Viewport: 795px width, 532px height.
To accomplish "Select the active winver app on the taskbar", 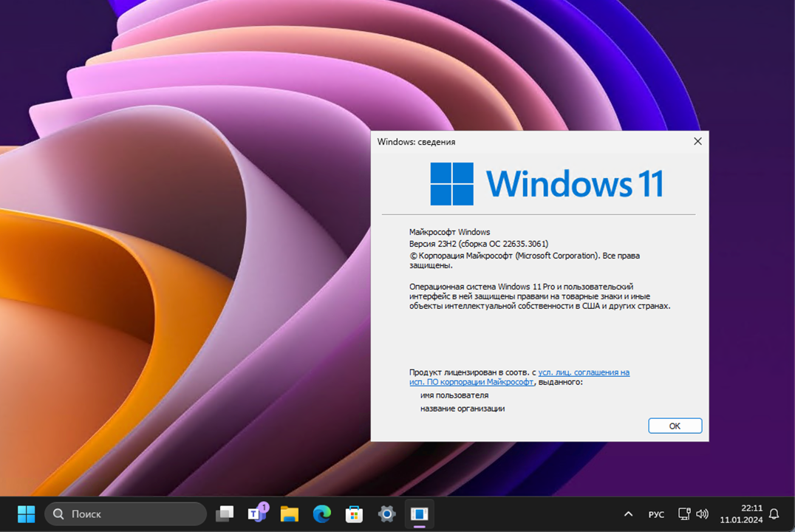I will [x=420, y=513].
